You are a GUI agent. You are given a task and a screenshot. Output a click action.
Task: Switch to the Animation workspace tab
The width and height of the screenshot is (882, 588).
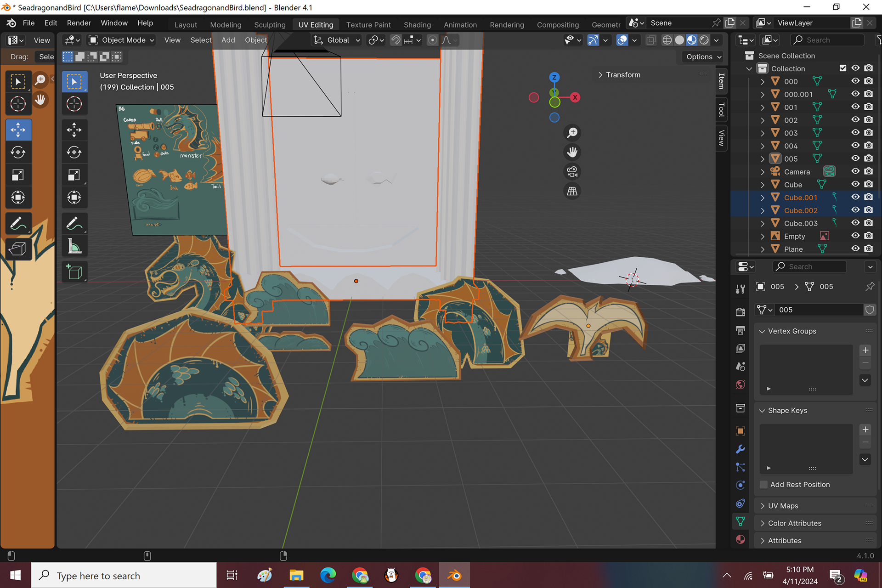460,25
